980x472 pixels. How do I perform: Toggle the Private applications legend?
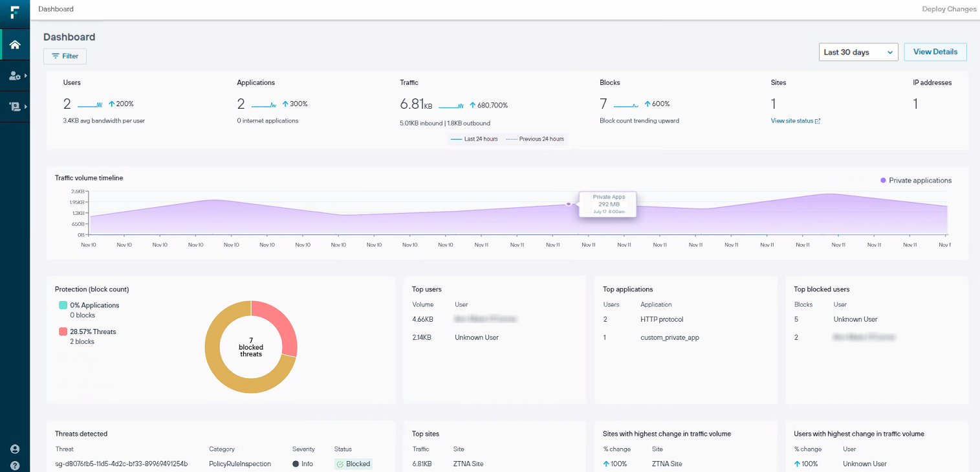pyautogui.click(x=915, y=180)
